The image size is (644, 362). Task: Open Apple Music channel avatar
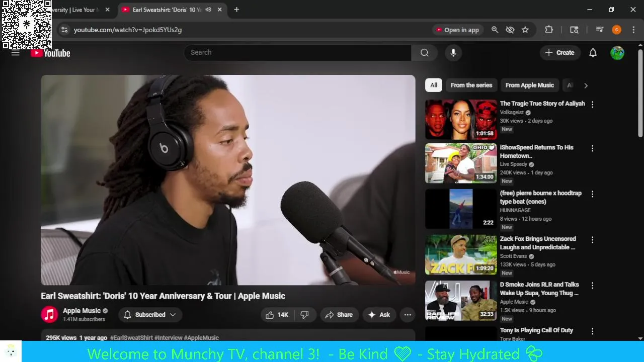pyautogui.click(x=49, y=315)
